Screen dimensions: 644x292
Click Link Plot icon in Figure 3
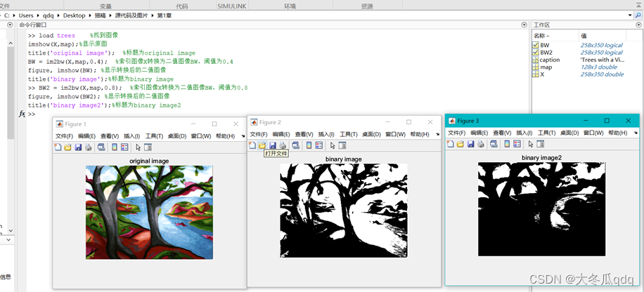494,144
